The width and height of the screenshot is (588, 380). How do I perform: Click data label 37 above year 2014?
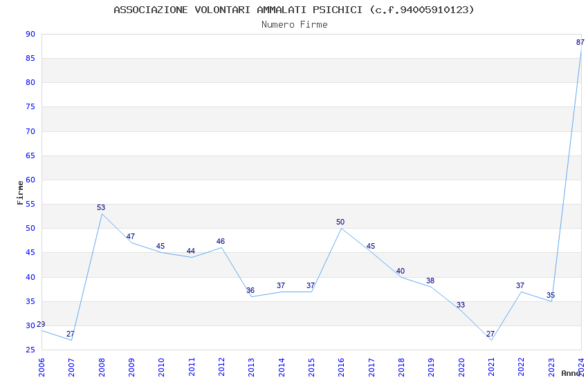pyautogui.click(x=281, y=285)
